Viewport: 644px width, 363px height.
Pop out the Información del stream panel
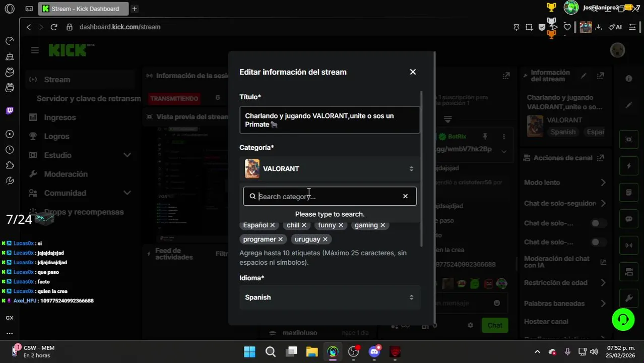601,76
